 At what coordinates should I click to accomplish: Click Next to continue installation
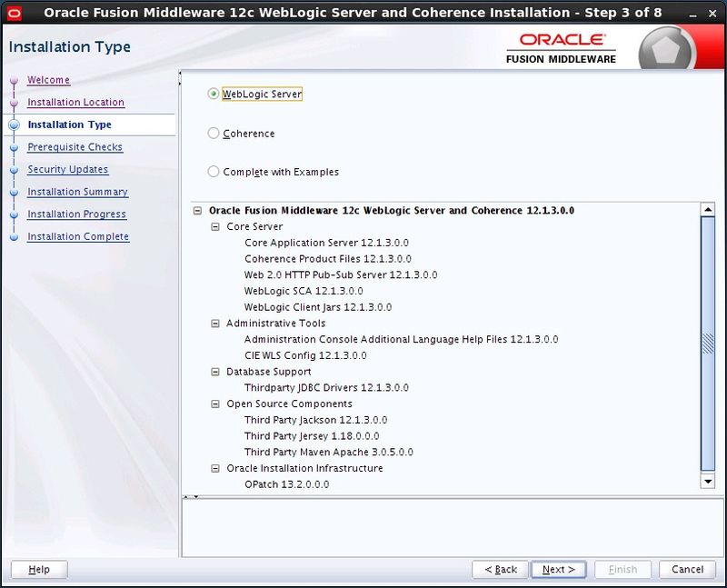tap(559, 570)
